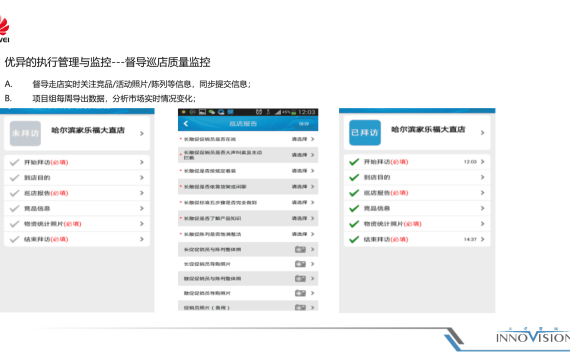Tap the gray 未拜访 status badge
This screenshot has width=570, height=360.
(25, 133)
